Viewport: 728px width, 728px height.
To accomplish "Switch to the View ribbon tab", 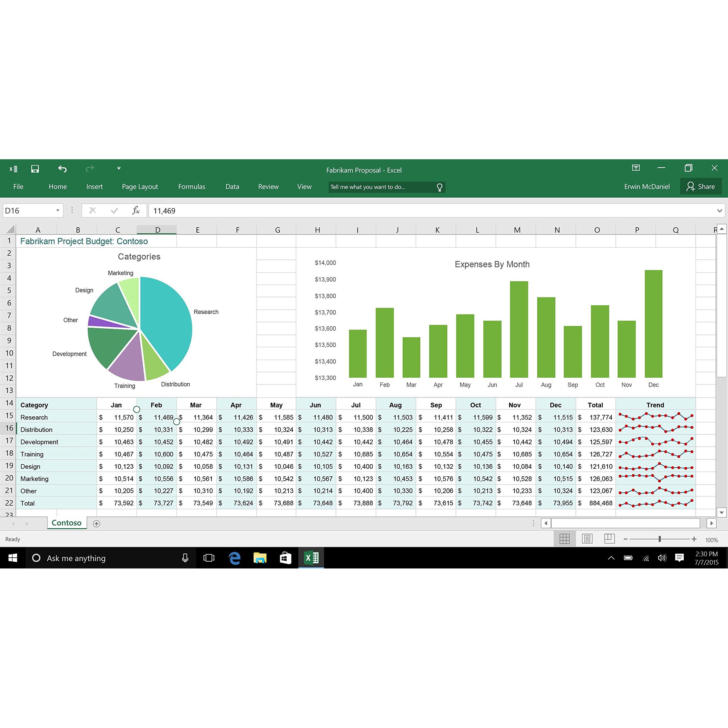I will (x=304, y=187).
